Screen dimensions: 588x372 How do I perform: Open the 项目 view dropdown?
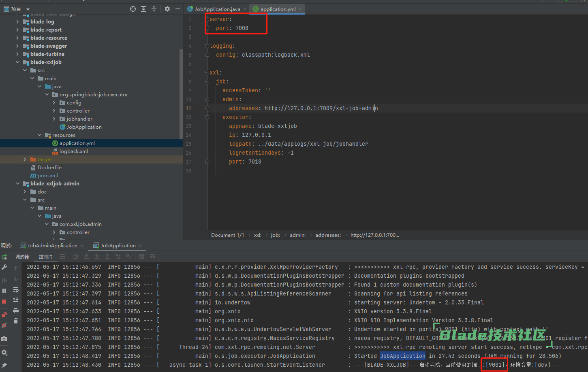pos(28,9)
